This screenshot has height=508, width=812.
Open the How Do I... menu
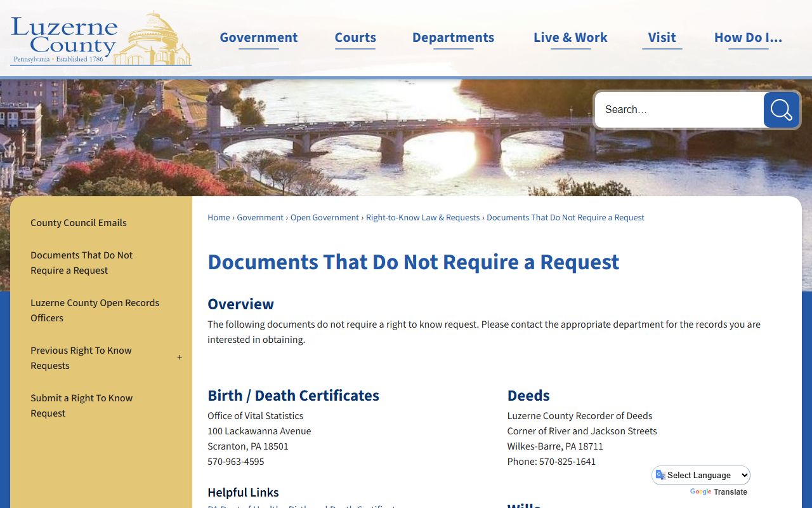[748, 37]
